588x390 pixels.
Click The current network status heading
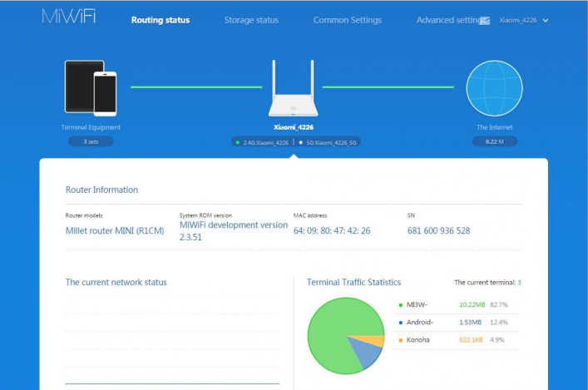coord(116,283)
